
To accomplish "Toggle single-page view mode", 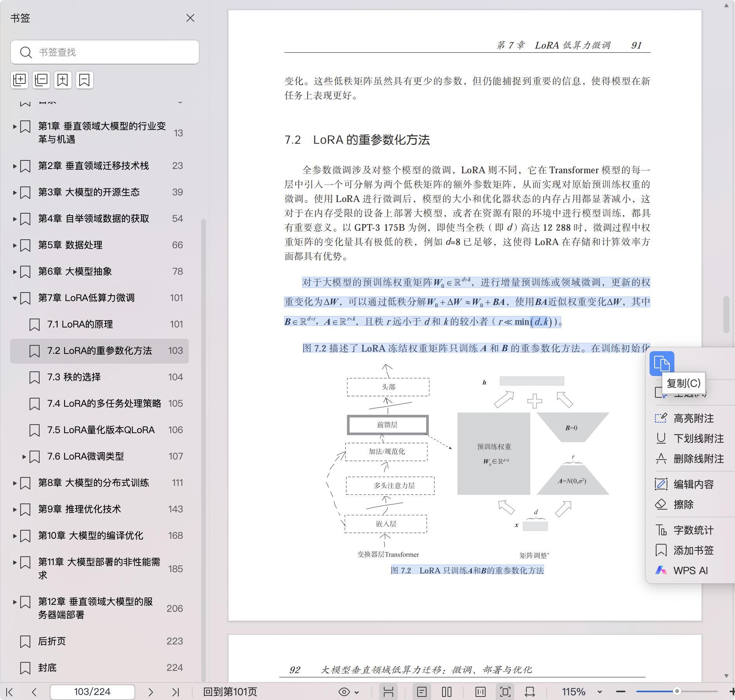I will pyautogui.click(x=422, y=692).
